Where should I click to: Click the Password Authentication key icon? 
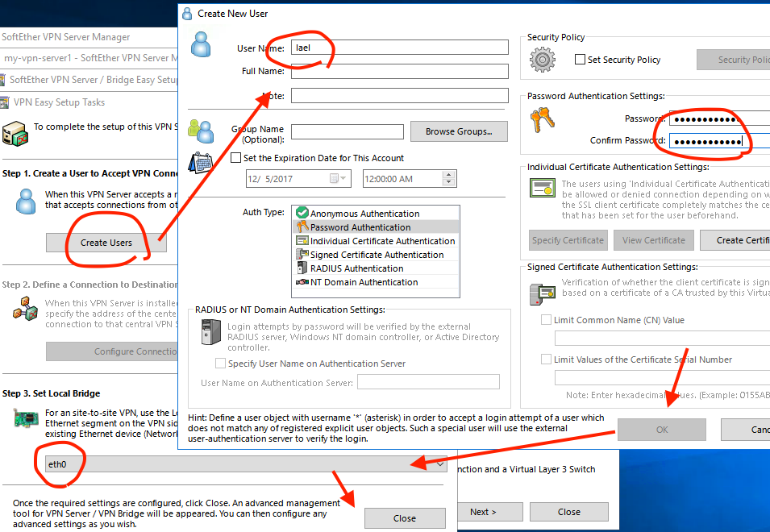302,227
